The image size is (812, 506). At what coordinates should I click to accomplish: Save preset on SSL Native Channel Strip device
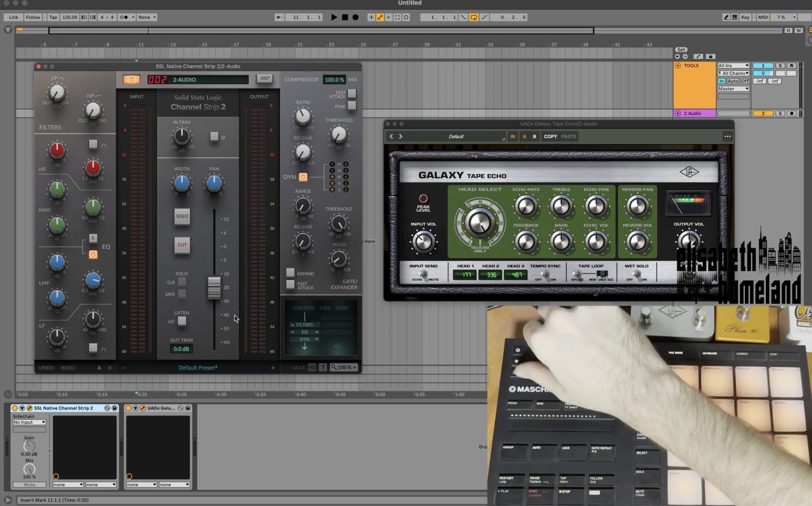pyautogui.click(x=115, y=408)
